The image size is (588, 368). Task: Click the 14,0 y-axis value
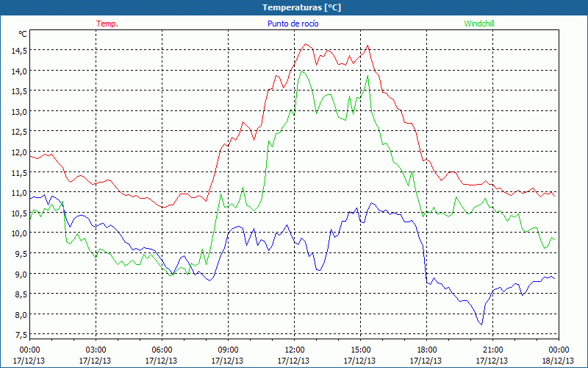(19, 71)
